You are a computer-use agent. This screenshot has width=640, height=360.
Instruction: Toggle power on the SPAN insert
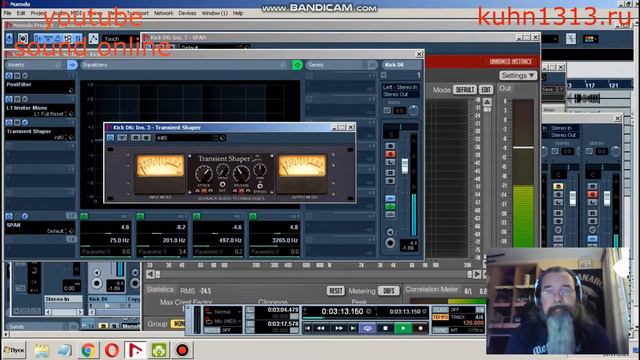coord(9,216)
